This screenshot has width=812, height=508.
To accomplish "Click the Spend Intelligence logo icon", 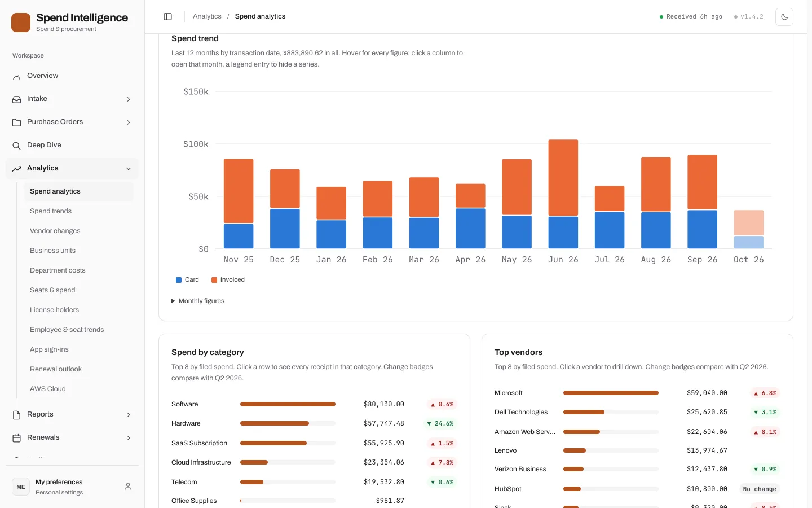I will pyautogui.click(x=21, y=23).
